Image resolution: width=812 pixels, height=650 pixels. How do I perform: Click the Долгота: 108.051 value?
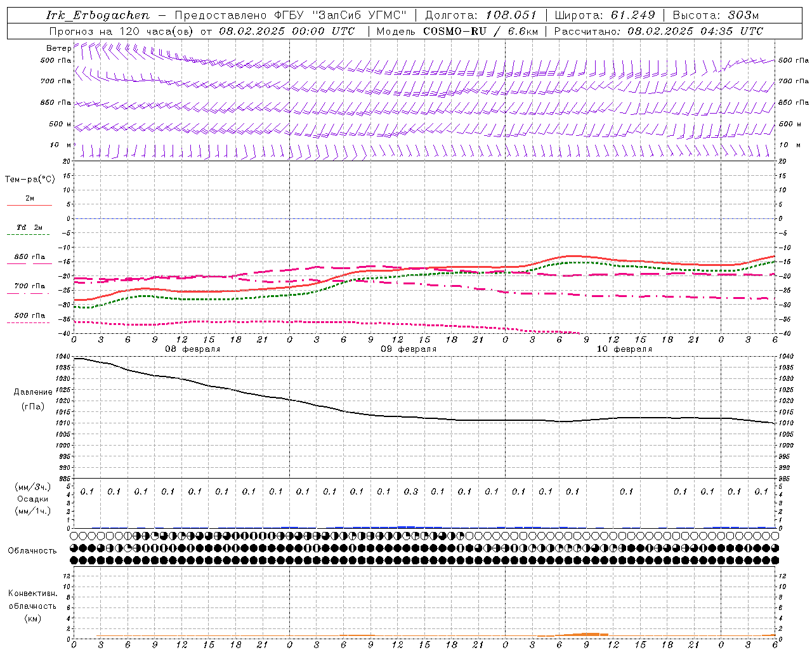[480, 15]
